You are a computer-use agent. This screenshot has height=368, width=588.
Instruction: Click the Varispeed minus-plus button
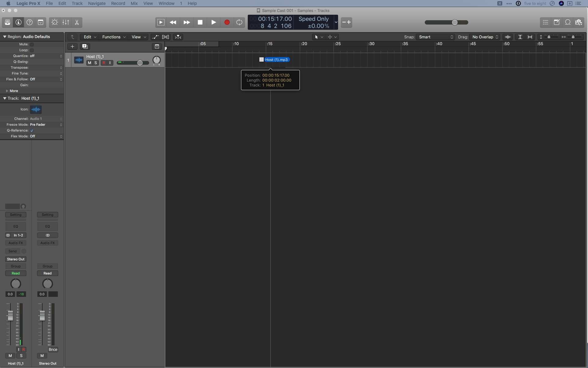click(x=346, y=22)
